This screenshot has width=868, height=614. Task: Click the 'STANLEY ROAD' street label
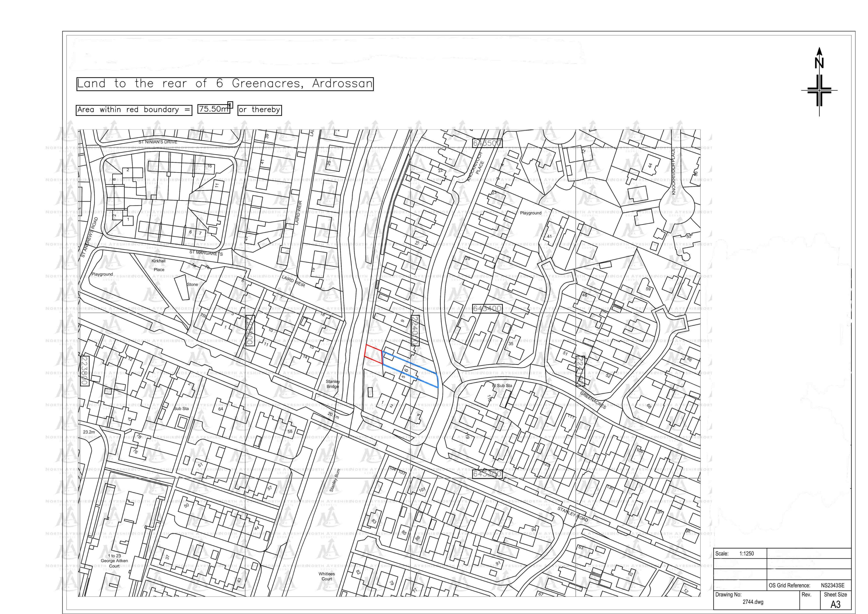point(573,515)
